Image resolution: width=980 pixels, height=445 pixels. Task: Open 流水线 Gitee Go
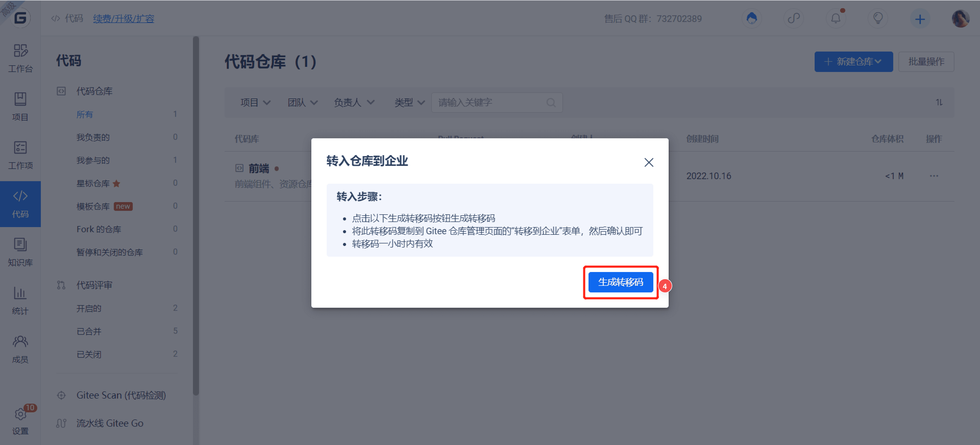109,423
